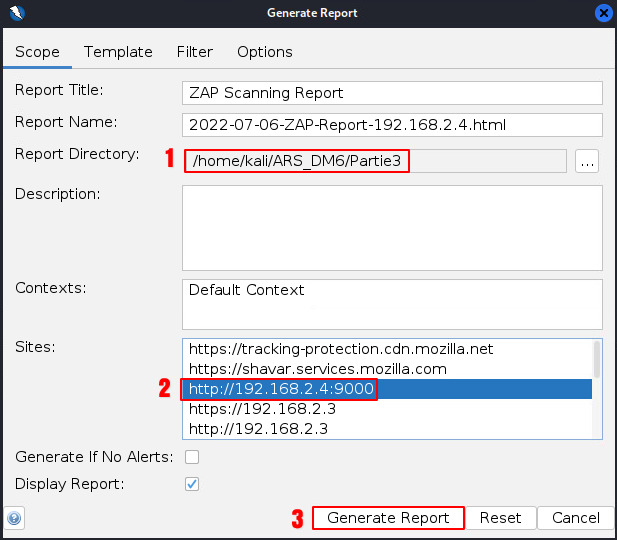Click the Sites list scrollbar
The height and width of the screenshot is (540, 617).
pyautogui.click(x=597, y=360)
